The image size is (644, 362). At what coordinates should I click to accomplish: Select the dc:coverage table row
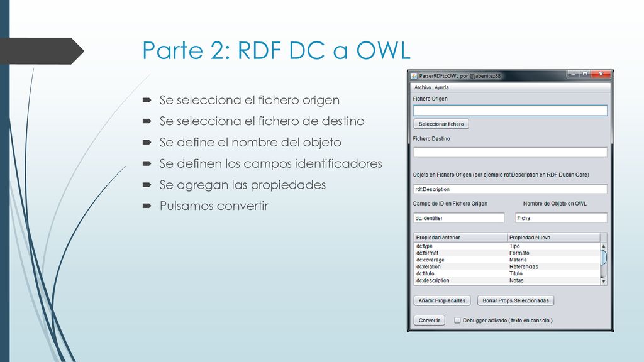(507, 260)
